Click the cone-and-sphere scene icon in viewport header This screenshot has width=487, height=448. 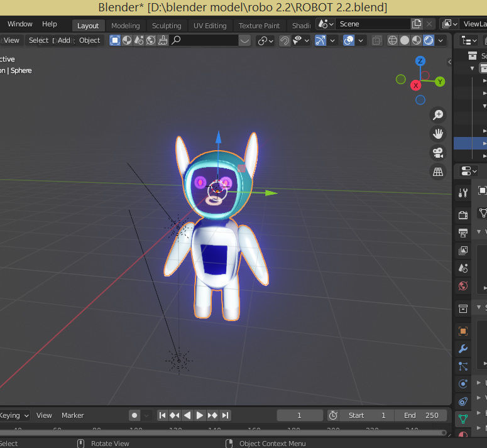[x=139, y=40]
